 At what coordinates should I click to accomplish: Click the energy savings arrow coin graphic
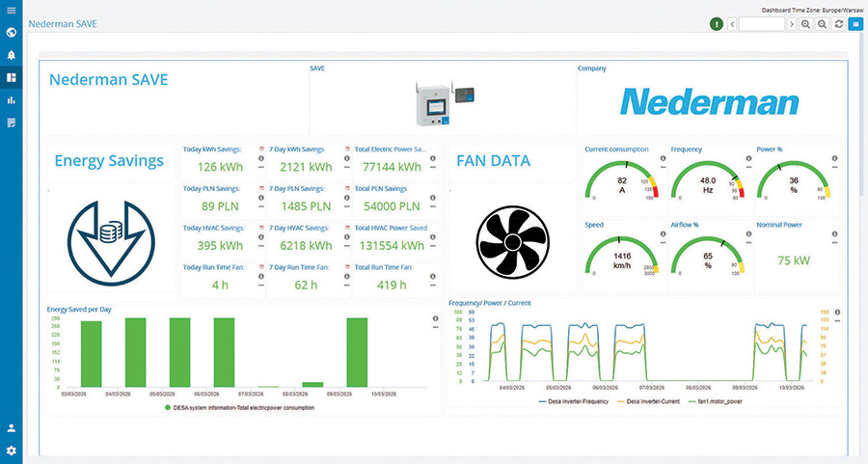tap(111, 242)
